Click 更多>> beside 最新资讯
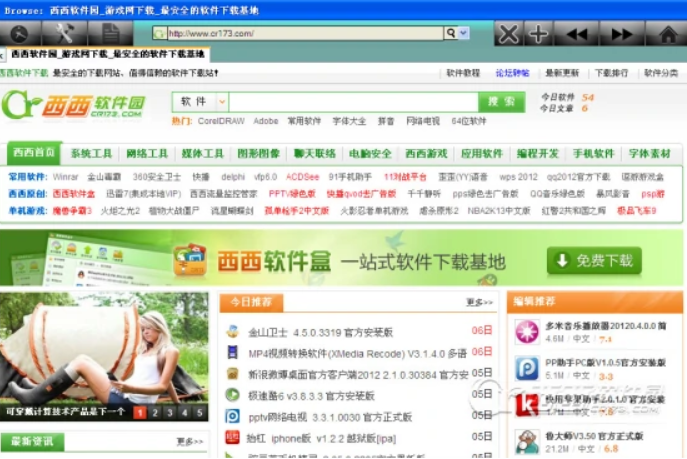The height and width of the screenshot is (459, 687). click(x=190, y=441)
